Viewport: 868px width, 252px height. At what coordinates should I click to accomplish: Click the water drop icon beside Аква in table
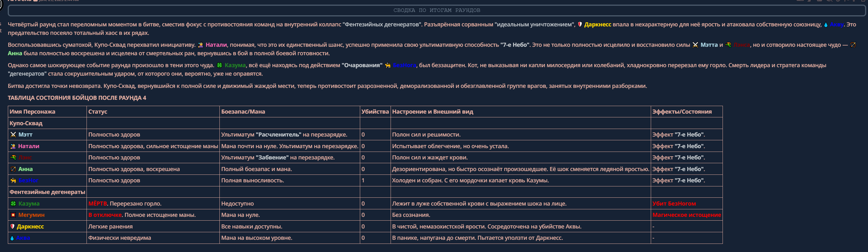pos(12,238)
